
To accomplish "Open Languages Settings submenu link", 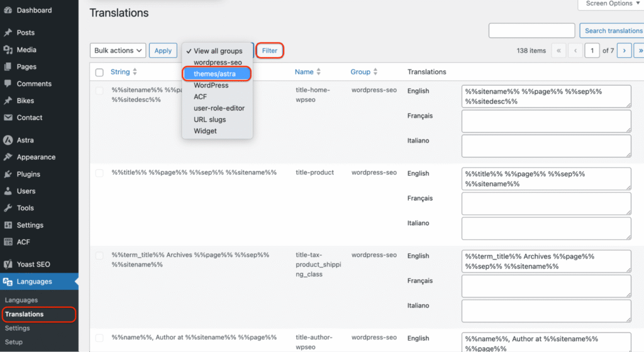I will pyautogui.click(x=17, y=328).
